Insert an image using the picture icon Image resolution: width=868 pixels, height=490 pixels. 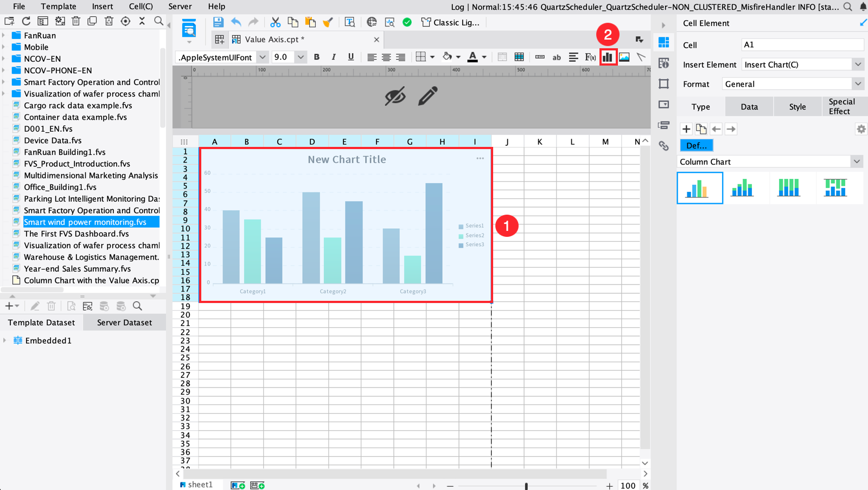[x=624, y=57]
